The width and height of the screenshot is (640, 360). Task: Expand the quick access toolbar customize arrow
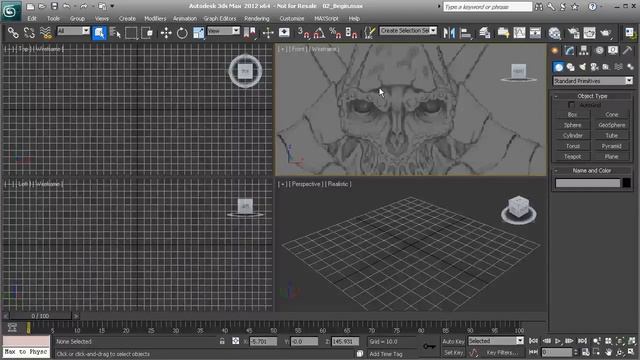click(x=112, y=6)
